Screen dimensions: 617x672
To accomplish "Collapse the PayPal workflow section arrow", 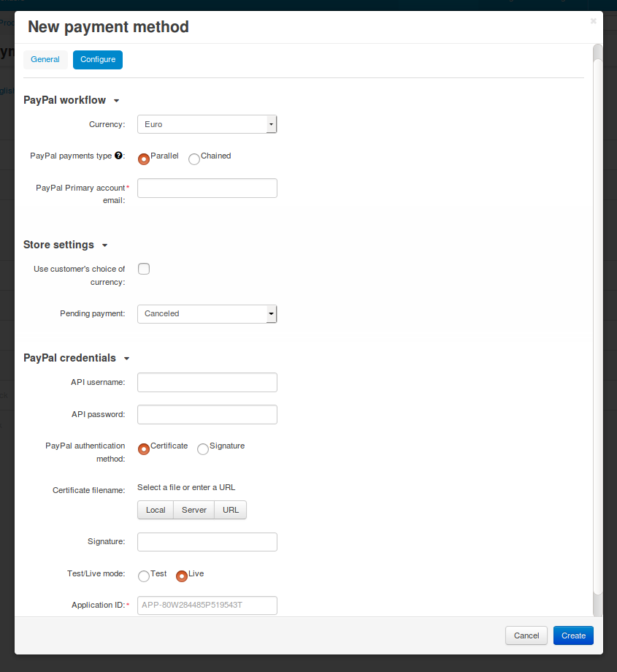I will point(116,101).
